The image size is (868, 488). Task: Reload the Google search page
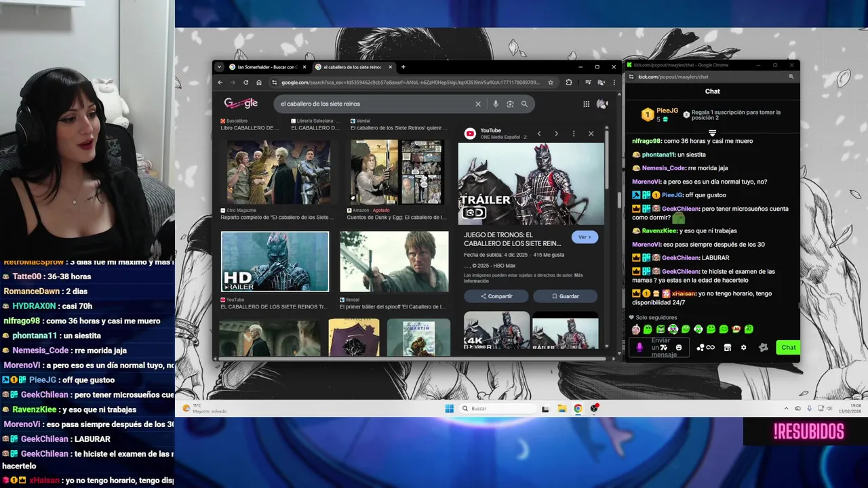[245, 82]
